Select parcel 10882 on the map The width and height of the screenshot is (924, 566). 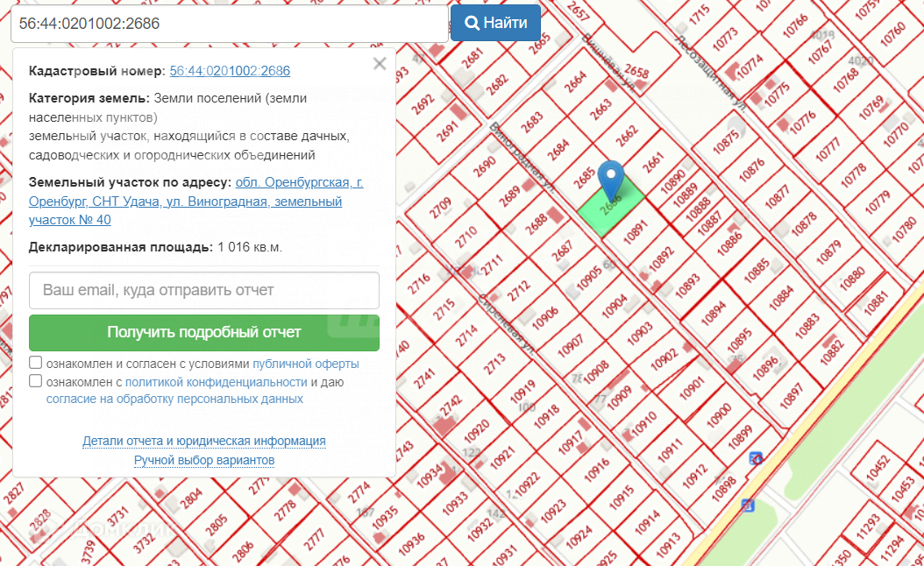point(831,353)
